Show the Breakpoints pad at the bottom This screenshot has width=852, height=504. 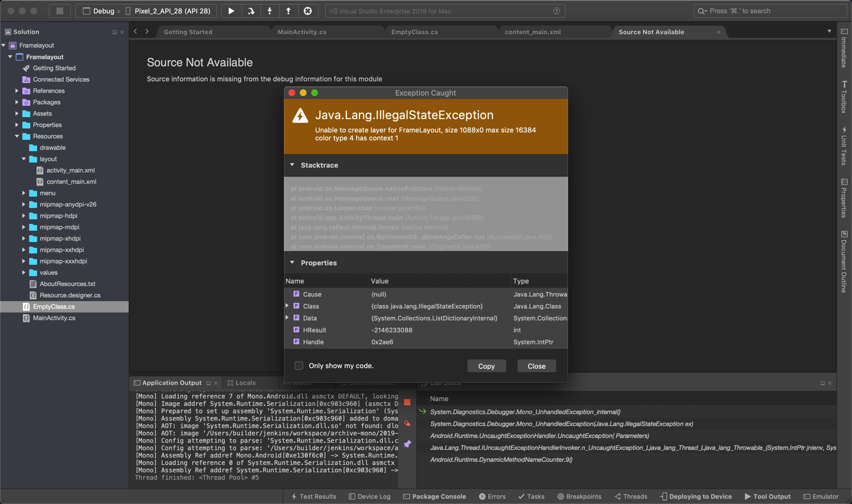click(x=580, y=496)
